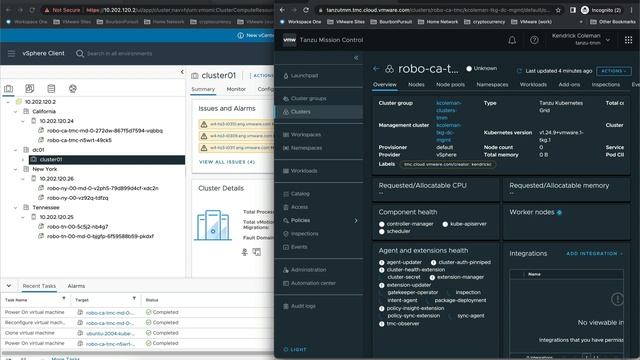Go back using arrow beside robo-ca-t

tap(376, 69)
